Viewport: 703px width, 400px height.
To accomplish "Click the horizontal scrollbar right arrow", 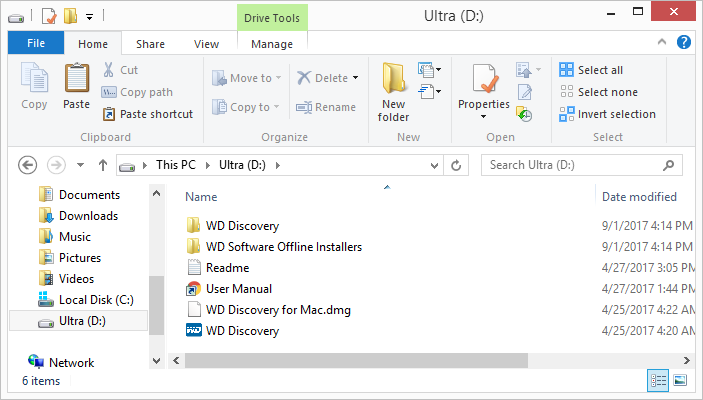I will [686, 361].
